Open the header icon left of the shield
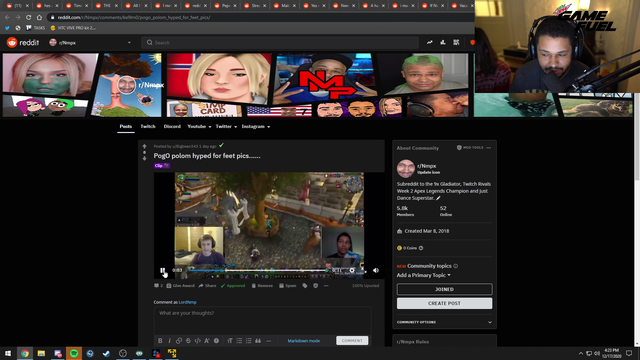This screenshot has width=640, height=360. click(x=456, y=42)
